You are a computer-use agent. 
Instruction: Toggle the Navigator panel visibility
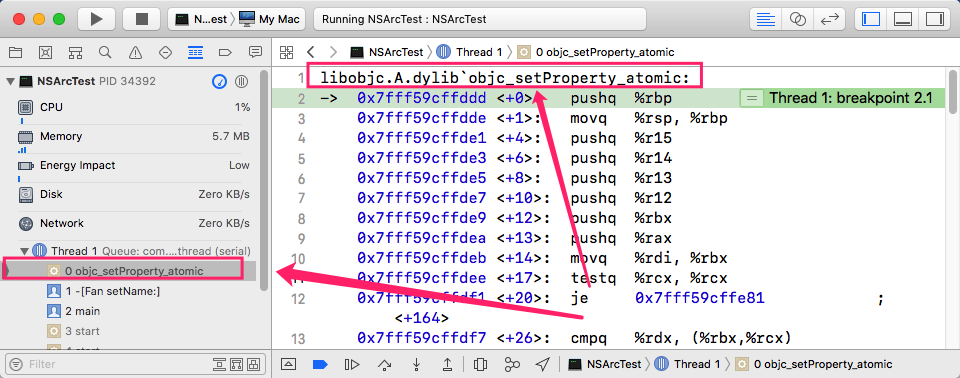(x=871, y=19)
